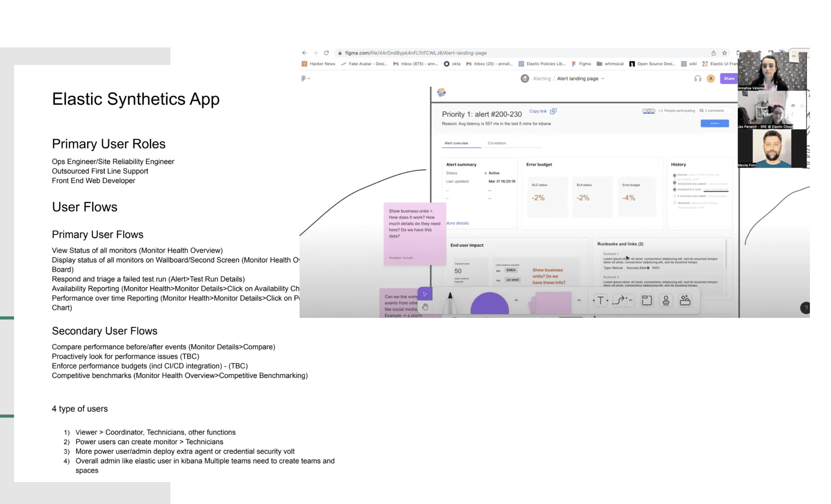
Task: Click the Copy link text
Action: click(x=538, y=111)
